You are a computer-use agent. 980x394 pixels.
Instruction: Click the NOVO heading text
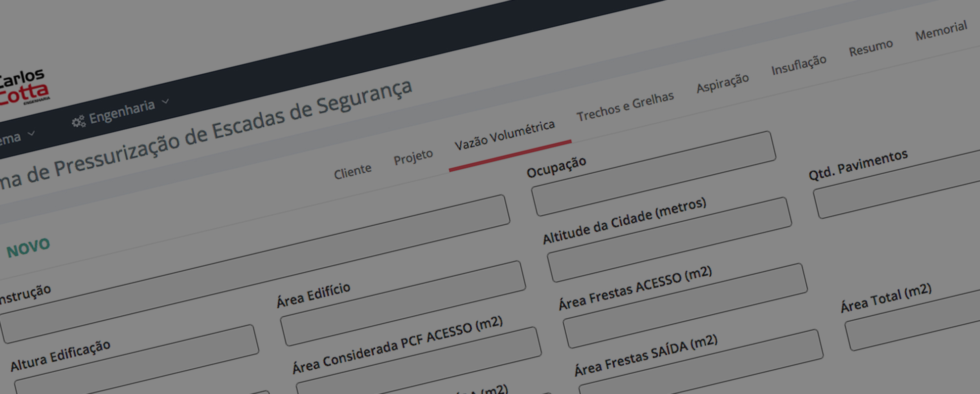tap(28, 247)
